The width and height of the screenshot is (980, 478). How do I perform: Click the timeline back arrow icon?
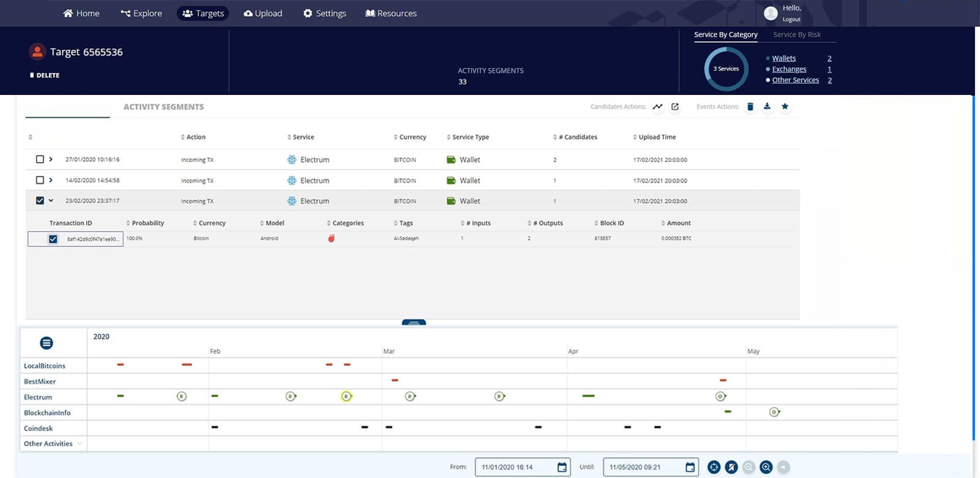[783, 467]
